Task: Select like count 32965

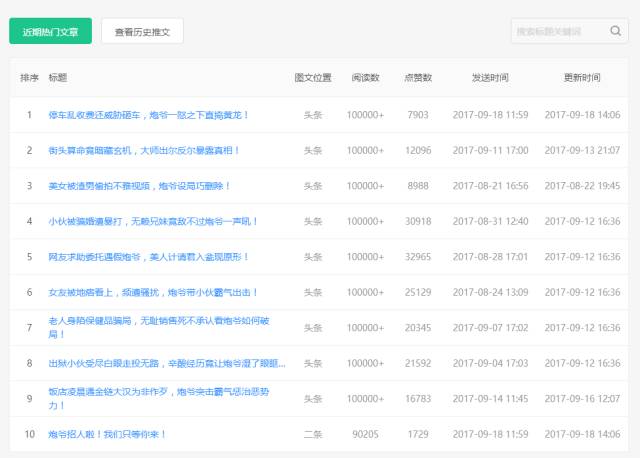Action: [418, 257]
